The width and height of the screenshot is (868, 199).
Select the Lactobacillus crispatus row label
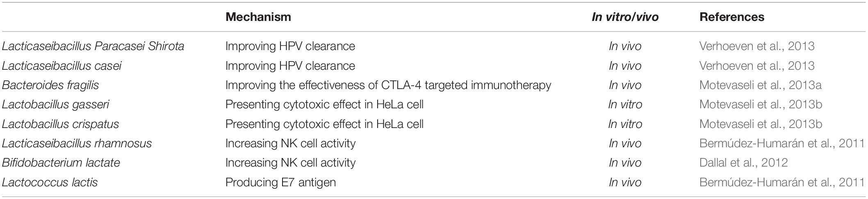tap(61, 124)
